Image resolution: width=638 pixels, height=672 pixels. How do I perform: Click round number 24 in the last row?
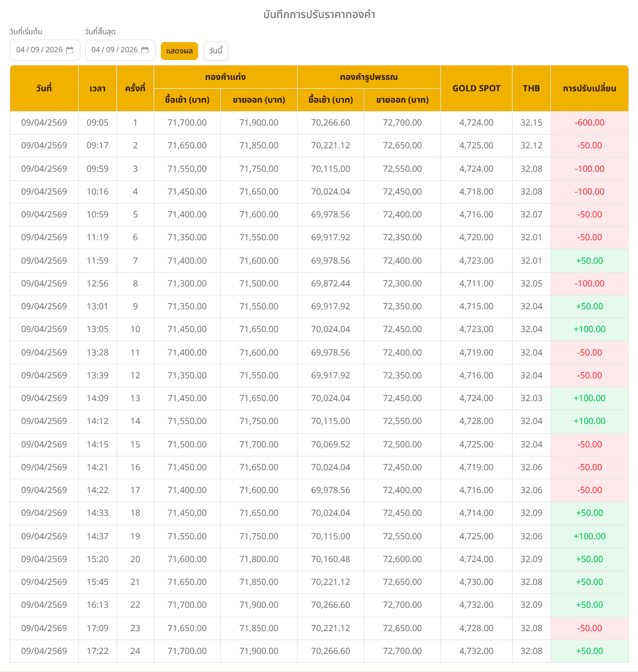135,651
